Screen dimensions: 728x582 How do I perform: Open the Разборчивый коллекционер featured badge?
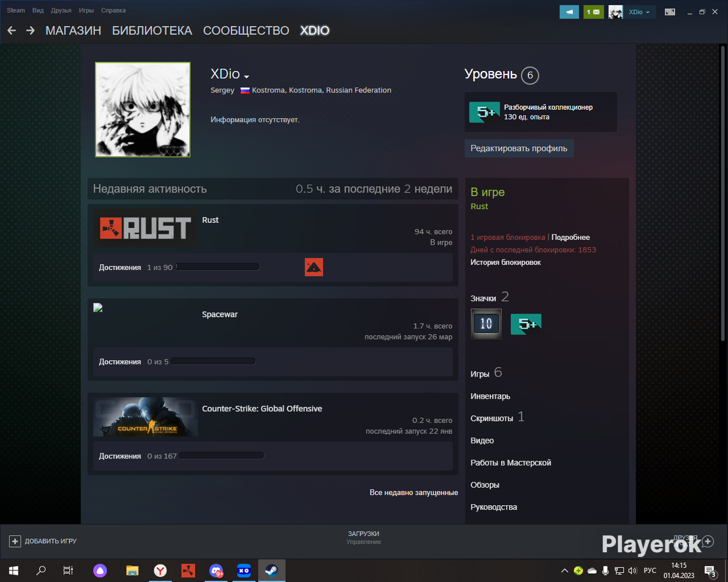(540, 112)
